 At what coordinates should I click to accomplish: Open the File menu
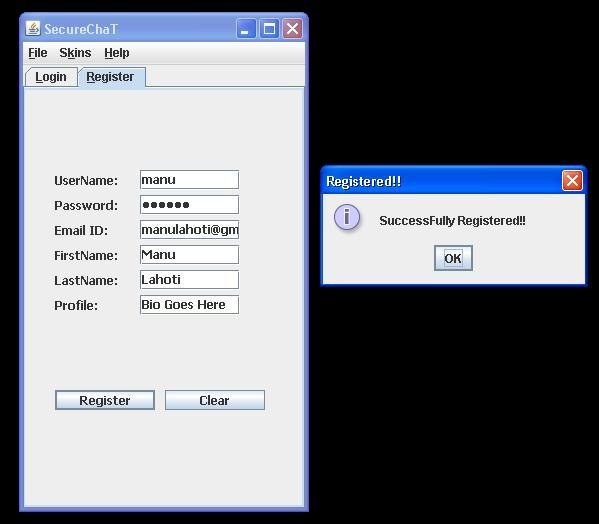(38, 53)
